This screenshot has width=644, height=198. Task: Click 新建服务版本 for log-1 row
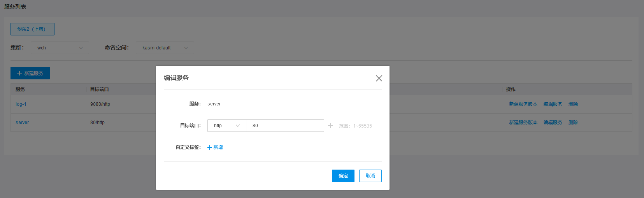pyautogui.click(x=523, y=104)
